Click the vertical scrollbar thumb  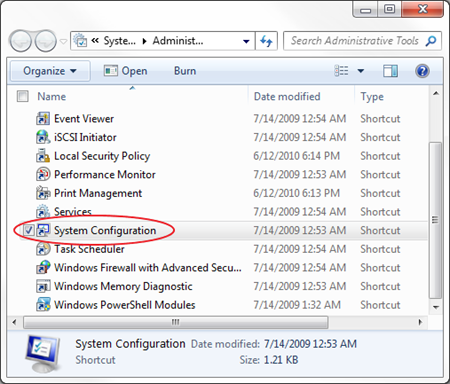(435, 220)
